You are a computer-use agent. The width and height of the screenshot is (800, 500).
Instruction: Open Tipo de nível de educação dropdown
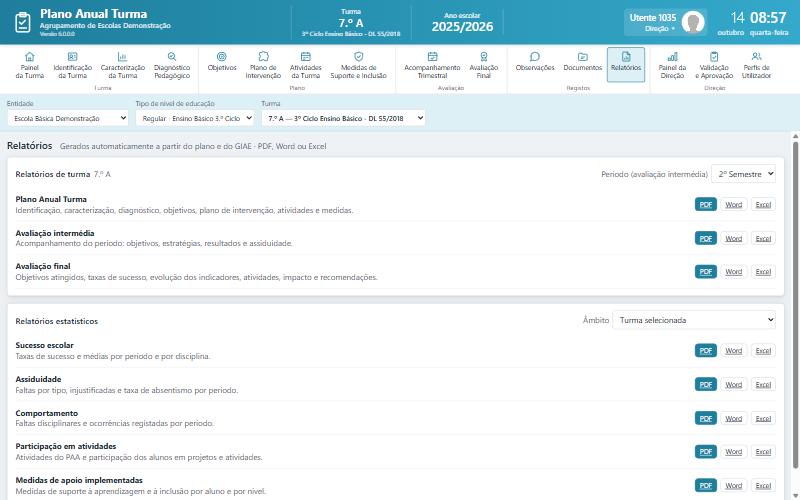[x=195, y=118]
